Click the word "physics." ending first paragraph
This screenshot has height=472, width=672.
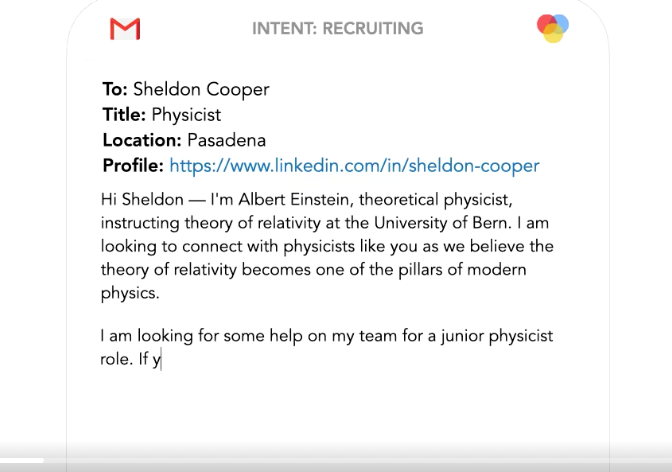(x=130, y=293)
